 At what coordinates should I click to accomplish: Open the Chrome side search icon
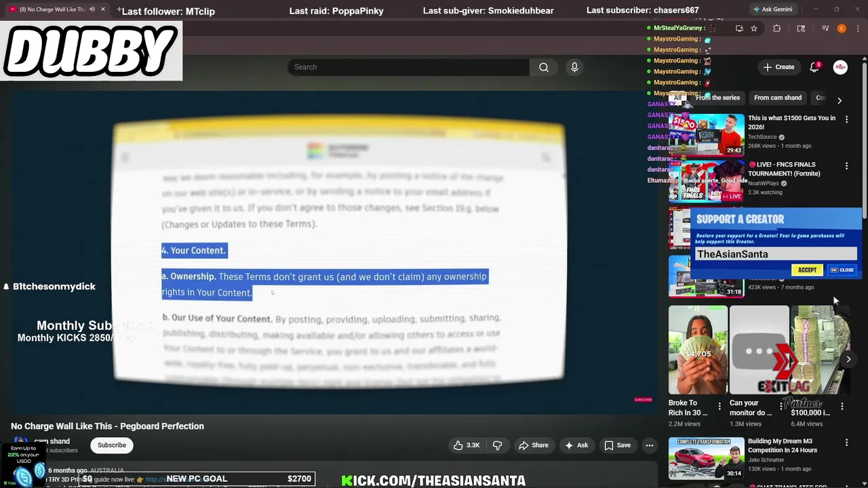coord(801,28)
